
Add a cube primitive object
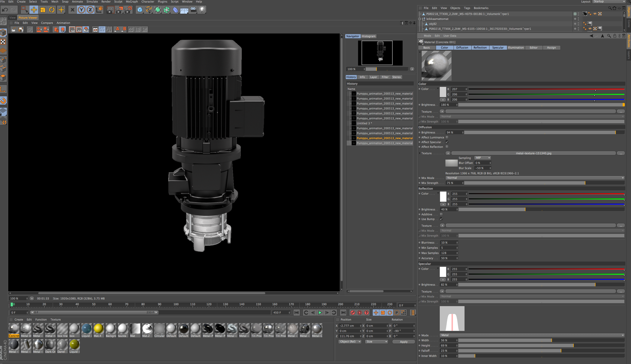[140, 10]
